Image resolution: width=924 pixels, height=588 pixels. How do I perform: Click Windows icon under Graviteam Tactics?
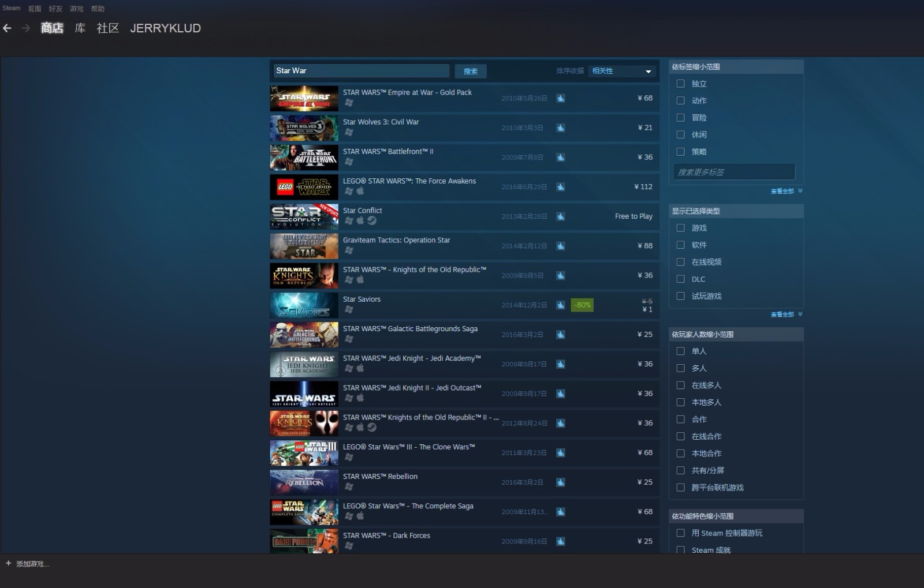pos(349,250)
